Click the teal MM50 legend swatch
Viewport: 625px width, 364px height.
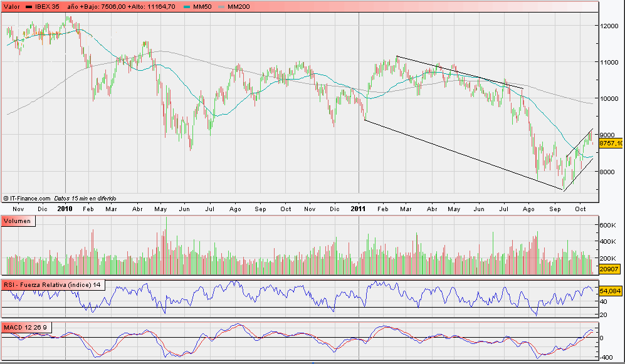point(187,7)
